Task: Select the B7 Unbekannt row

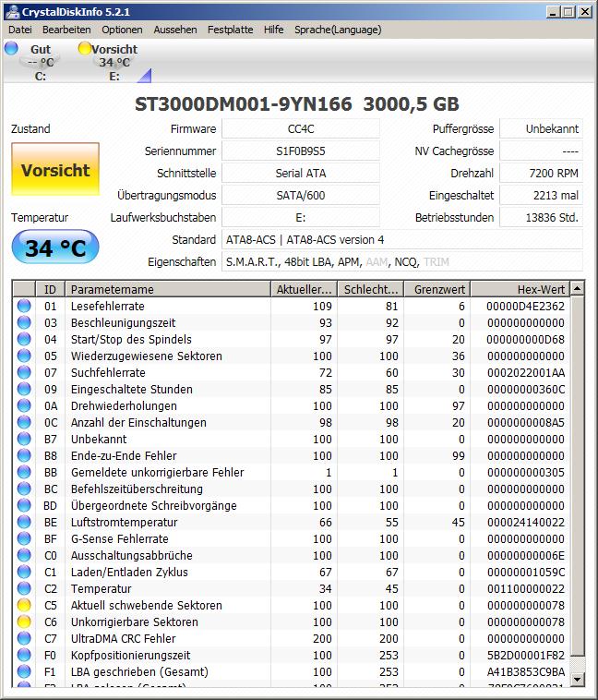Action: point(292,439)
